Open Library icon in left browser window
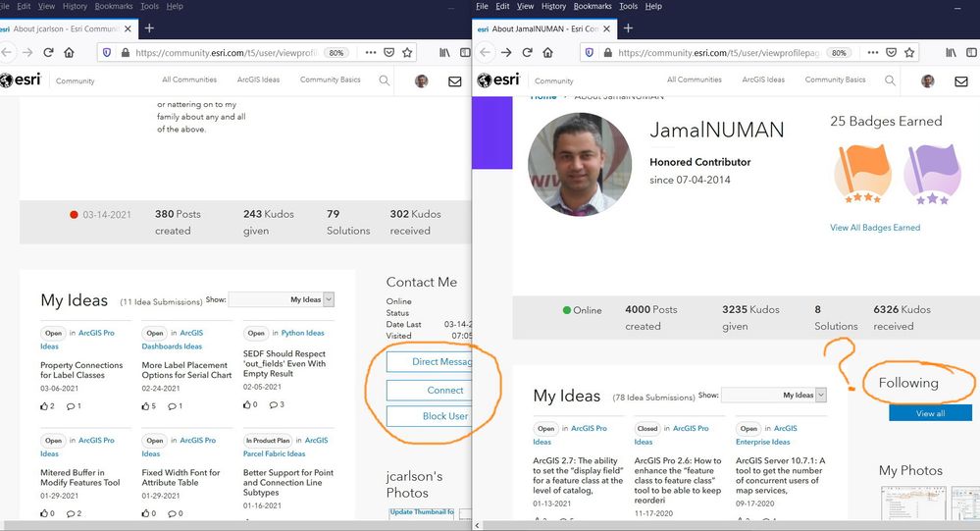980x531 pixels. coord(444,53)
